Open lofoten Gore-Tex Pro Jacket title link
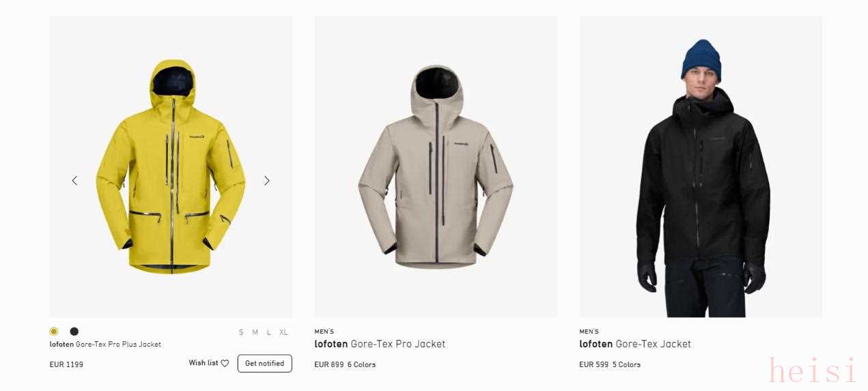868x391 pixels. pos(380,344)
